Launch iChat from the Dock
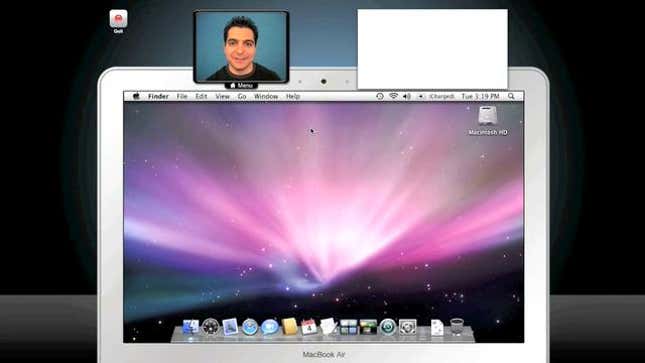 [x=269, y=327]
